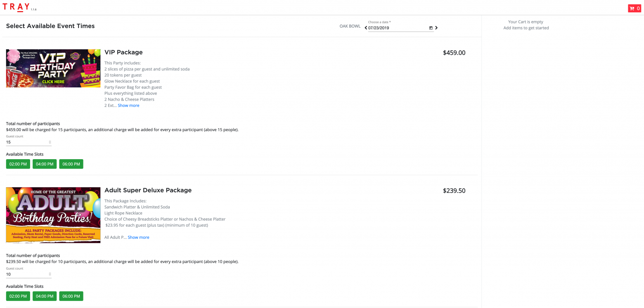Click the date input field
Image resolution: width=644 pixels, height=308 pixels.
(396, 28)
